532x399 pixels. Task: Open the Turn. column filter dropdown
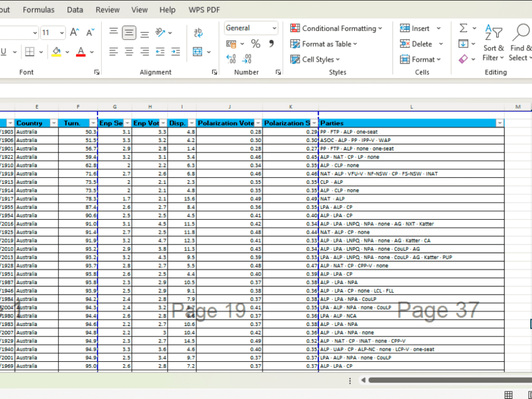point(93,123)
